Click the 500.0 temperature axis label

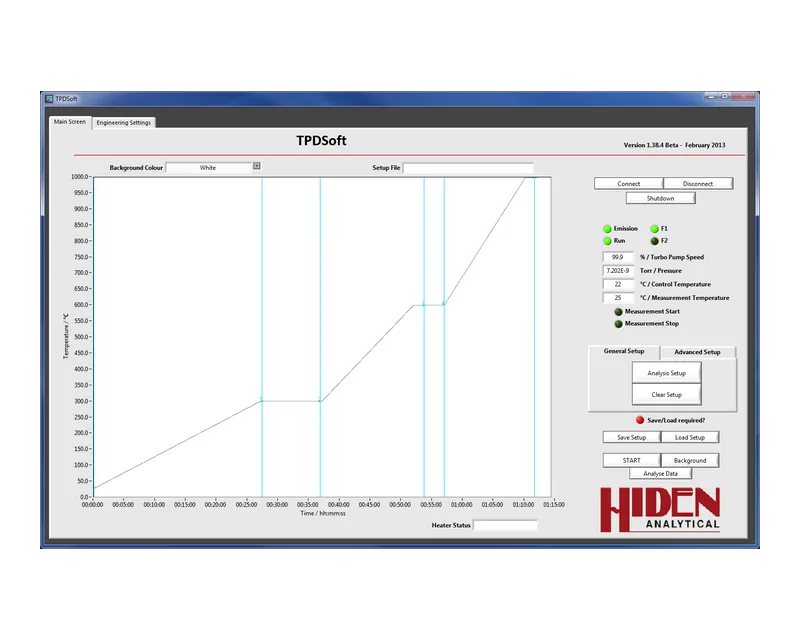coord(82,337)
